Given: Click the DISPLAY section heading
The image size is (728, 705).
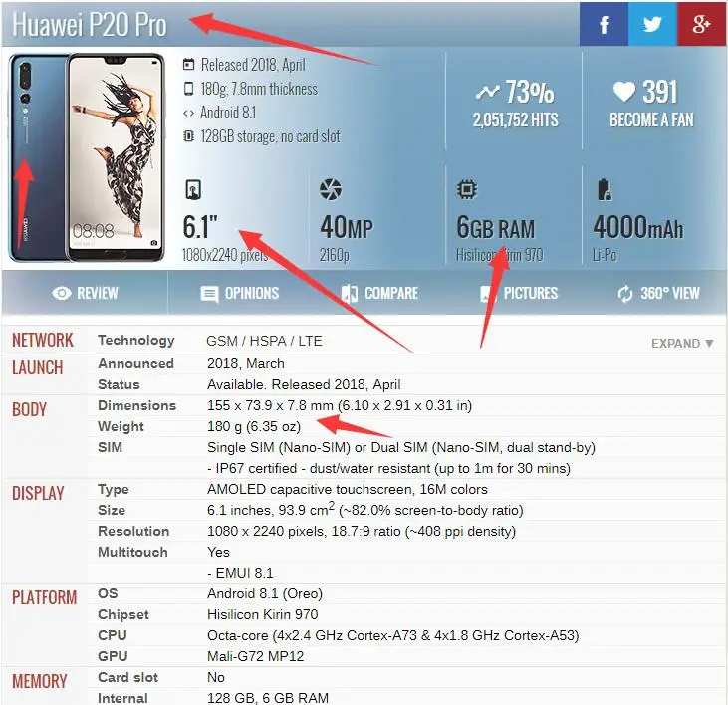Looking at the screenshot, I should click(x=38, y=493).
